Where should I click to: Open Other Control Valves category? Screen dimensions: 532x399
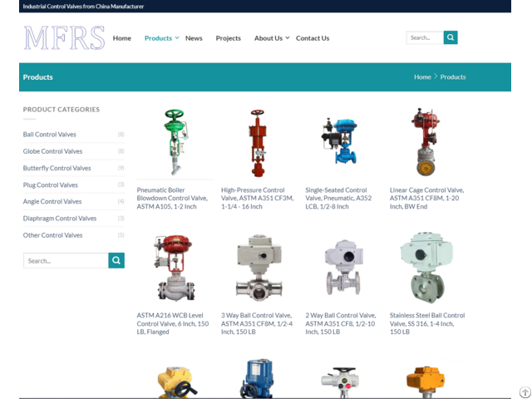tap(52, 235)
